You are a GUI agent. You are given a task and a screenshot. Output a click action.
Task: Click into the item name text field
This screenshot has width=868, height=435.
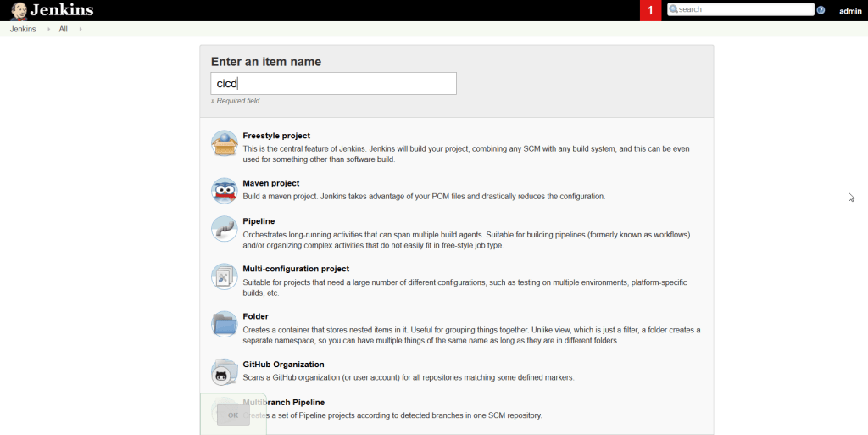333,83
